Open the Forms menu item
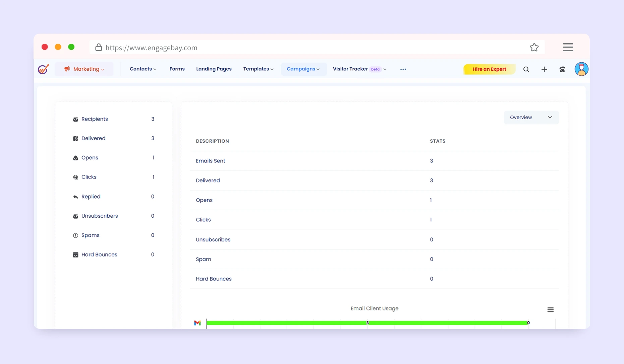This screenshot has height=364, width=624. click(x=177, y=69)
